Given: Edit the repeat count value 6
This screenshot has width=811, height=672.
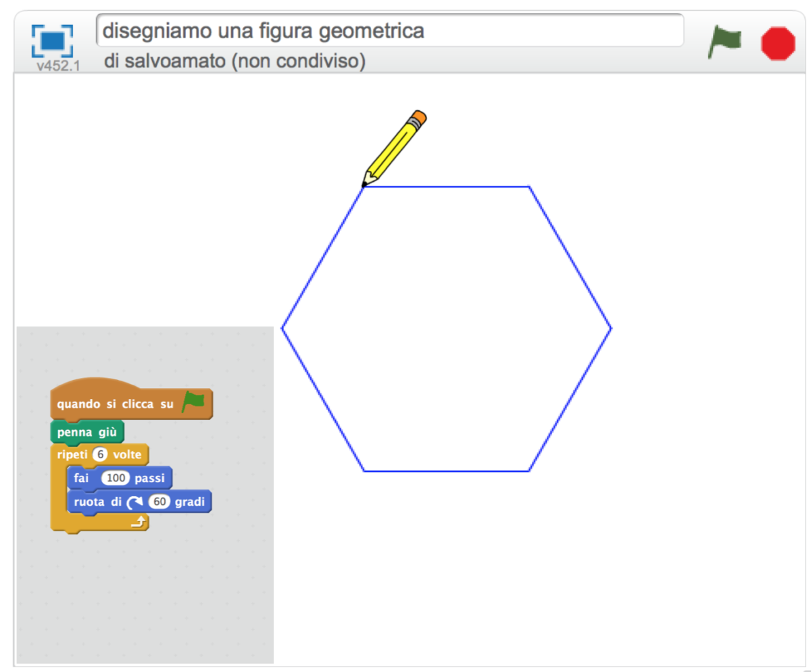Looking at the screenshot, I should point(101,454).
